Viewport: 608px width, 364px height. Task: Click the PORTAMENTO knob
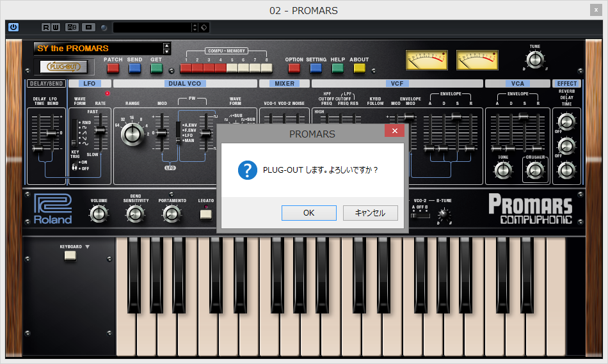point(172,214)
